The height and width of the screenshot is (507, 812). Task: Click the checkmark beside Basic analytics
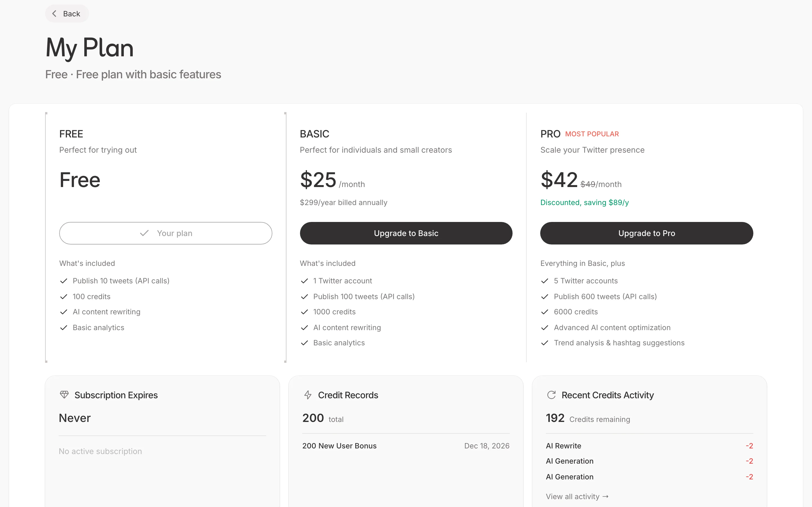point(63,328)
